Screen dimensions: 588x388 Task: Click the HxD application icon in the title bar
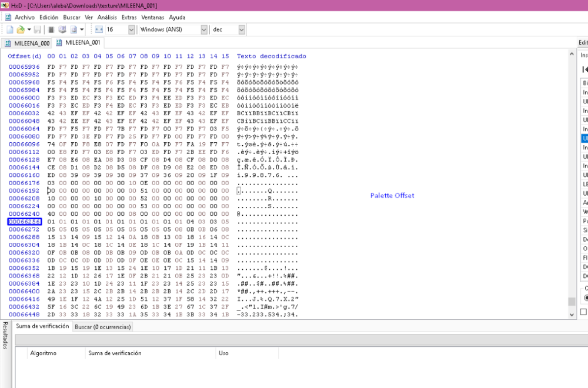tap(5, 6)
